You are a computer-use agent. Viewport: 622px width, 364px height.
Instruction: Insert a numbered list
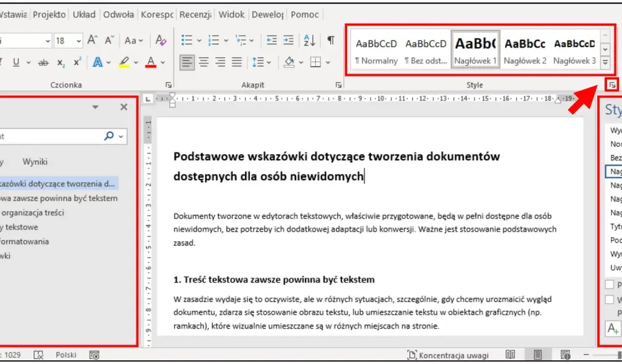tap(214, 40)
